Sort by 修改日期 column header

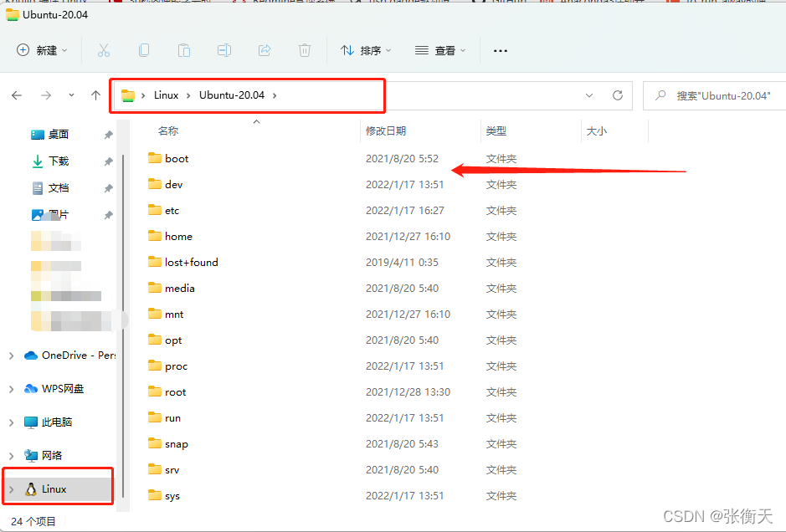point(386,130)
